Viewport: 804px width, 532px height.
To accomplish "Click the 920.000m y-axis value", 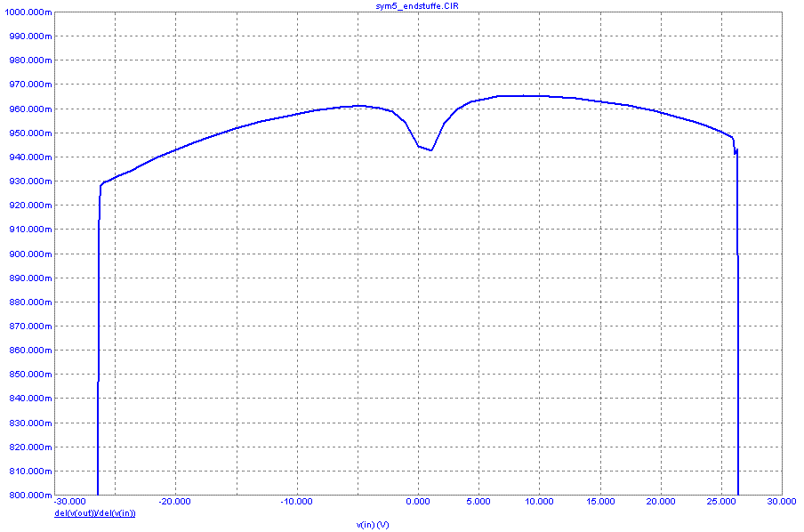I will click(x=31, y=206).
